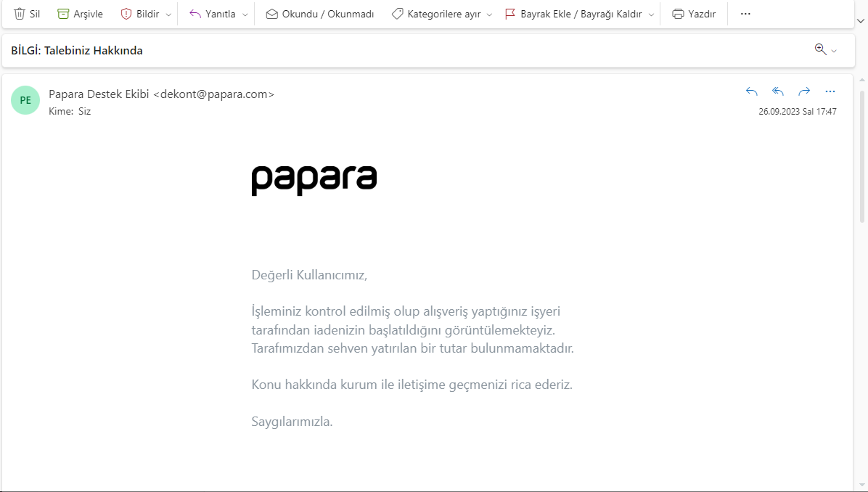The height and width of the screenshot is (492, 868).
Task: Toggle Bayrak Ekle / Bayrağı Kaldır
Action: 573,14
